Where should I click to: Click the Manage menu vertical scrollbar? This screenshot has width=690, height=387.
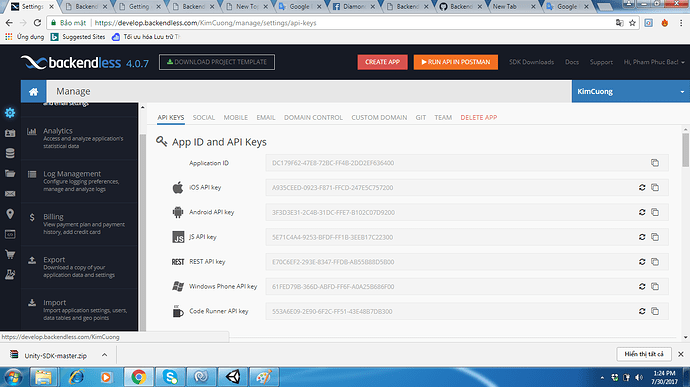pos(143,232)
